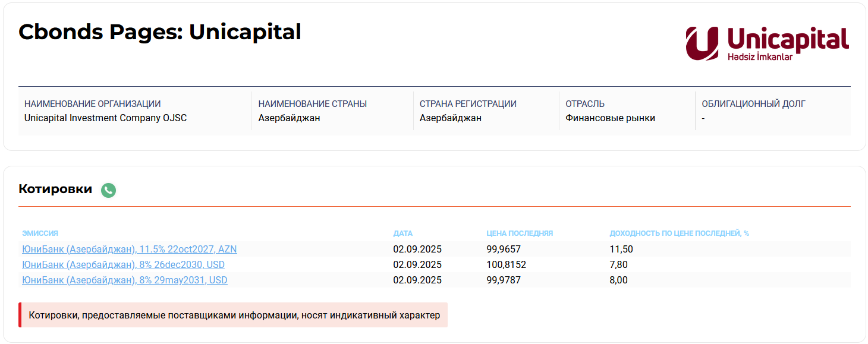Click the Cbonds Pages: Unicapital title

click(159, 32)
